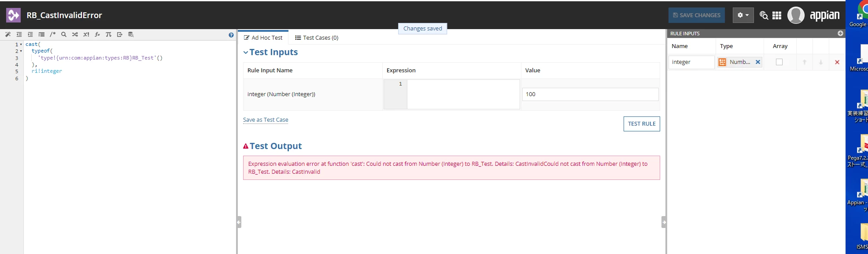Open the ISMS desktop folder
The image size is (868, 254).
coord(862,237)
